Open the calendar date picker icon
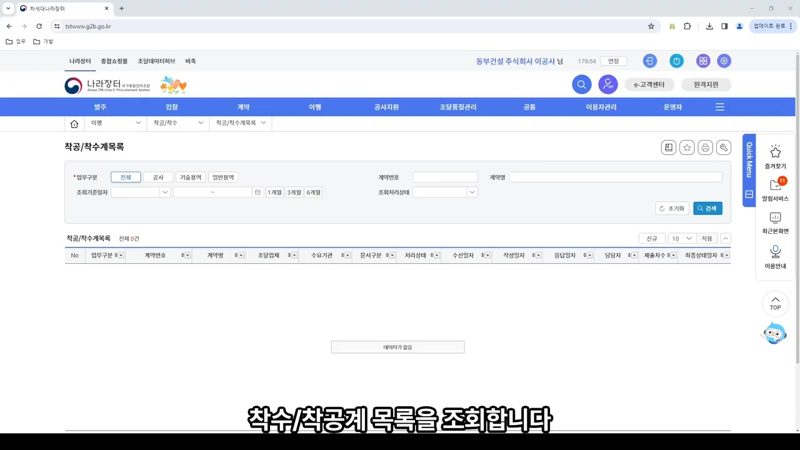This screenshot has height=450, width=800. tap(258, 192)
